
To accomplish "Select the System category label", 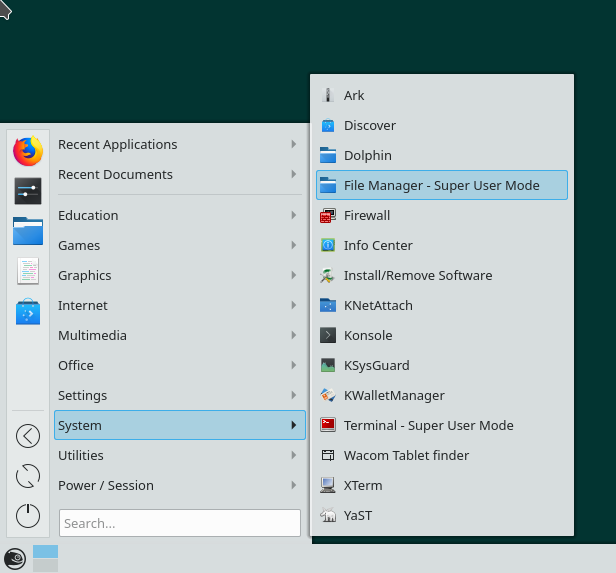I will 80,425.
